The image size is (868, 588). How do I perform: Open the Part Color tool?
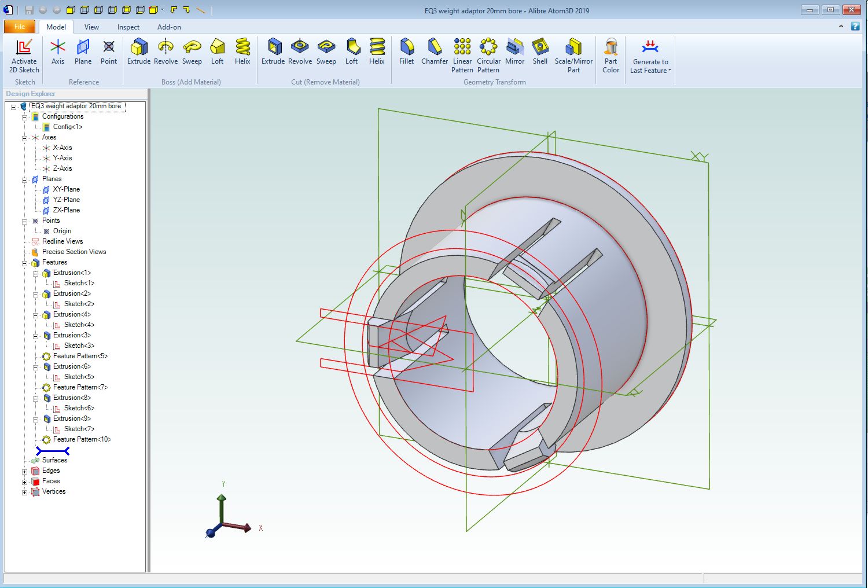610,52
